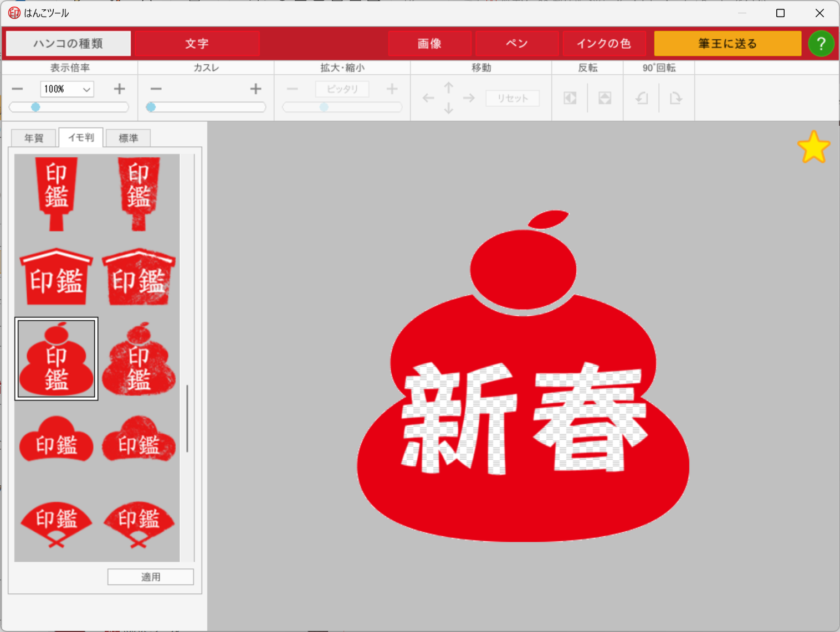Image resolution: width=840 pixels, height=632 pixels.
Task: Open the 100% zoom dropdown
Action: click(86, 89)
